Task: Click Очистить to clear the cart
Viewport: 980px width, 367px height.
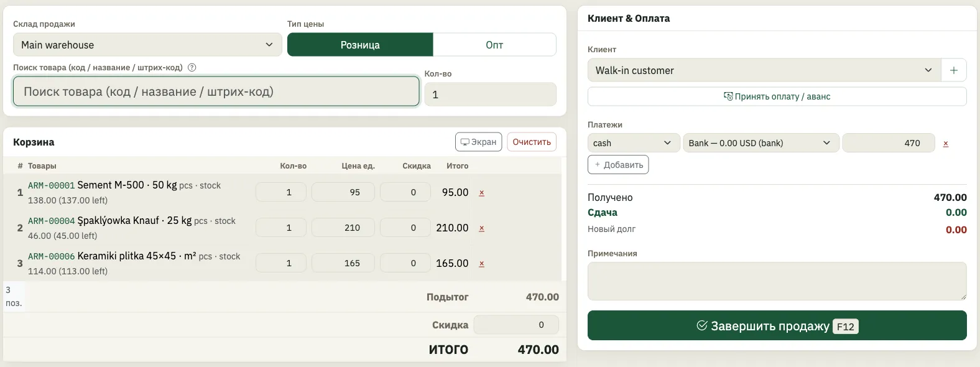Action: (x=532, y=142)
